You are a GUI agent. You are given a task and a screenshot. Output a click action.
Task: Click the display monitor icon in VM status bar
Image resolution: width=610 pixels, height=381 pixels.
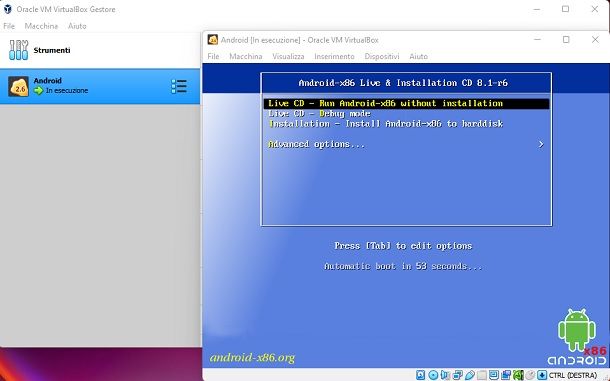494,375
